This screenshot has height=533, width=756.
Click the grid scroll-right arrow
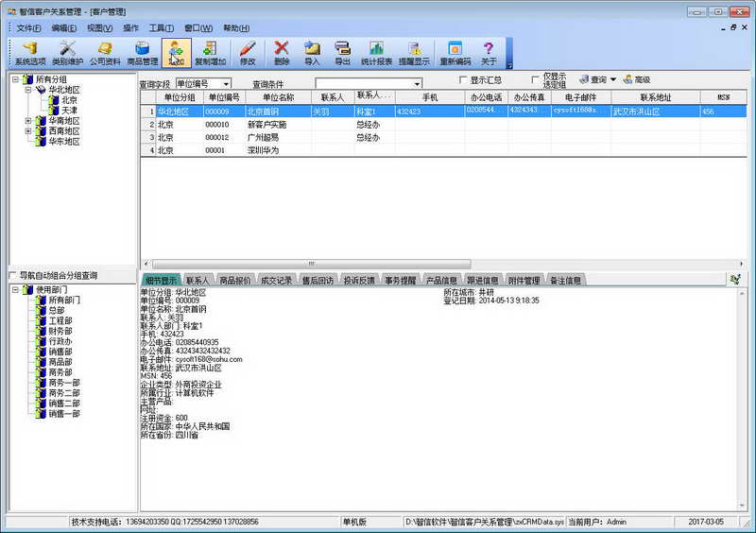pyautogui.click(x=741, y=264)
